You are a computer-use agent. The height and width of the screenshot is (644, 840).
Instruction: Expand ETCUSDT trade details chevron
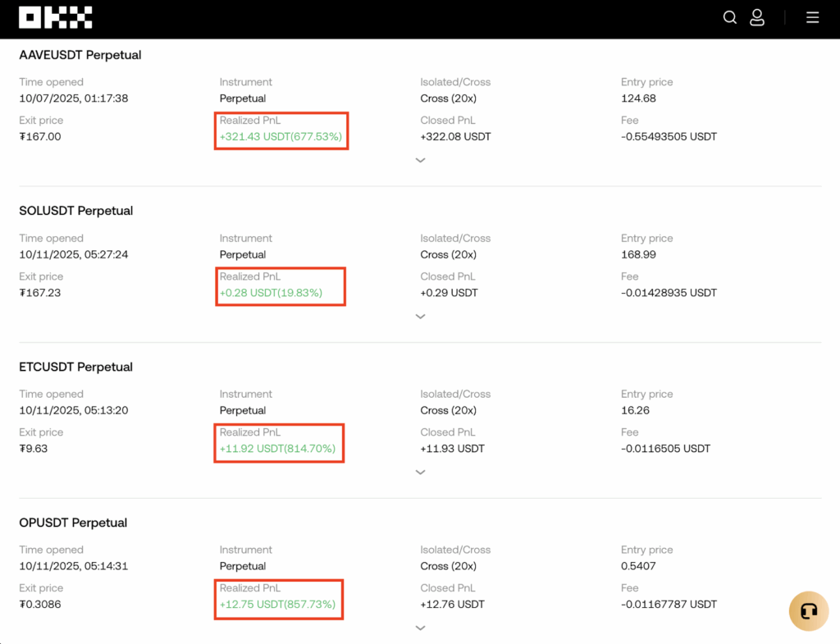point(420,472)
